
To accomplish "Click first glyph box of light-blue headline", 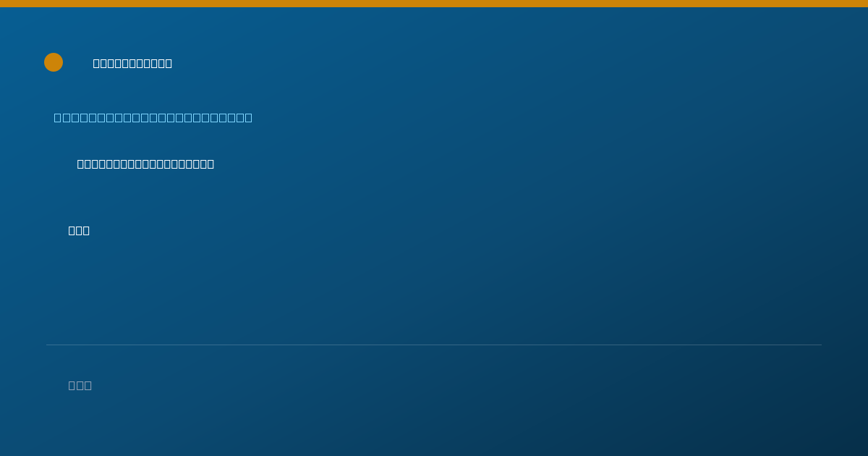I will tap(58, 117).
